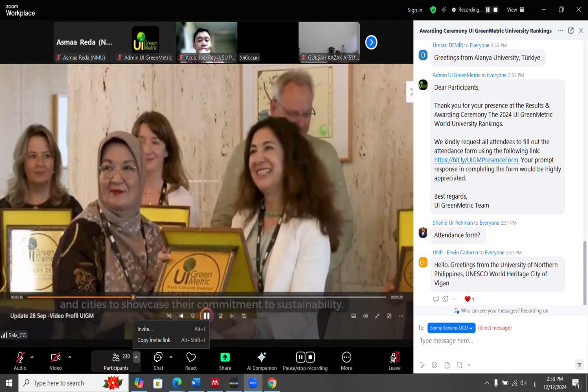Expand the Chat options caret
Image resolution: width=588 pixels, height=392 pixels.
tap(171, 357)
